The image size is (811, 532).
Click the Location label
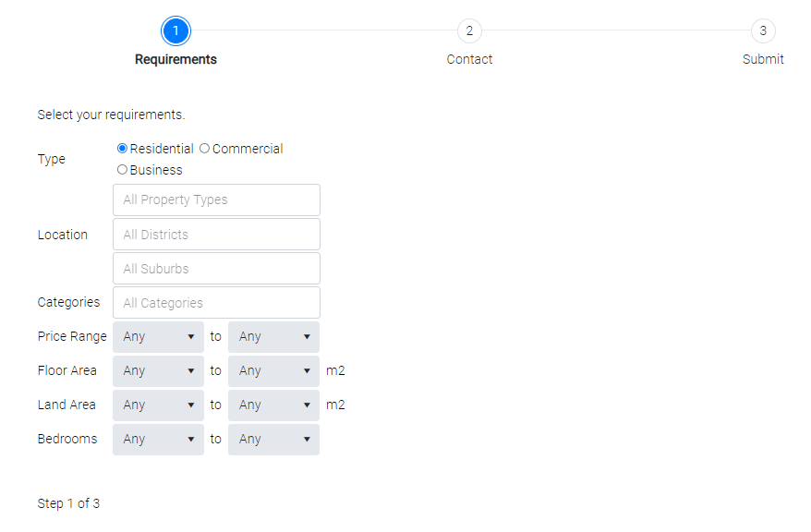pos(62,235)
